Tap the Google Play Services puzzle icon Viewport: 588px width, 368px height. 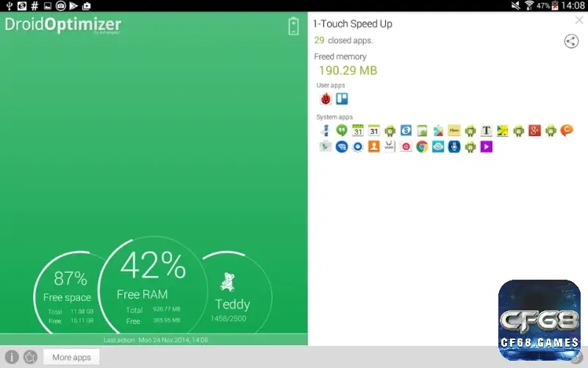[438, 130]
